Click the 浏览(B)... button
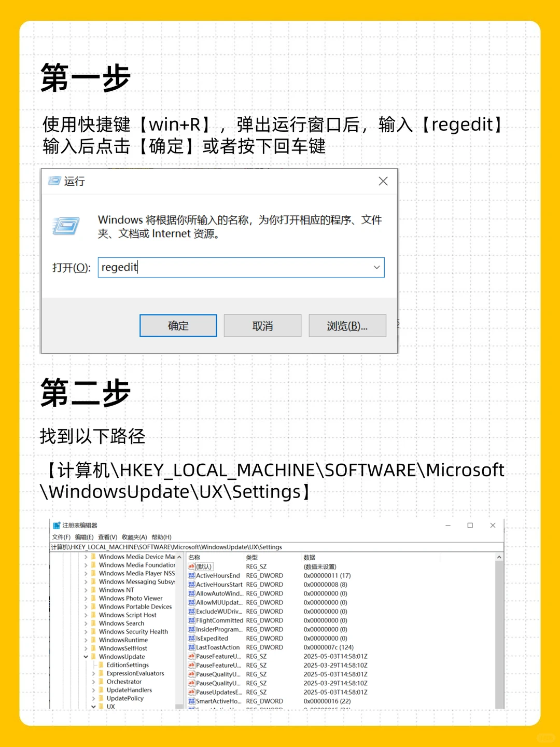The image size is (560, 747). click(x=347, y=325)
